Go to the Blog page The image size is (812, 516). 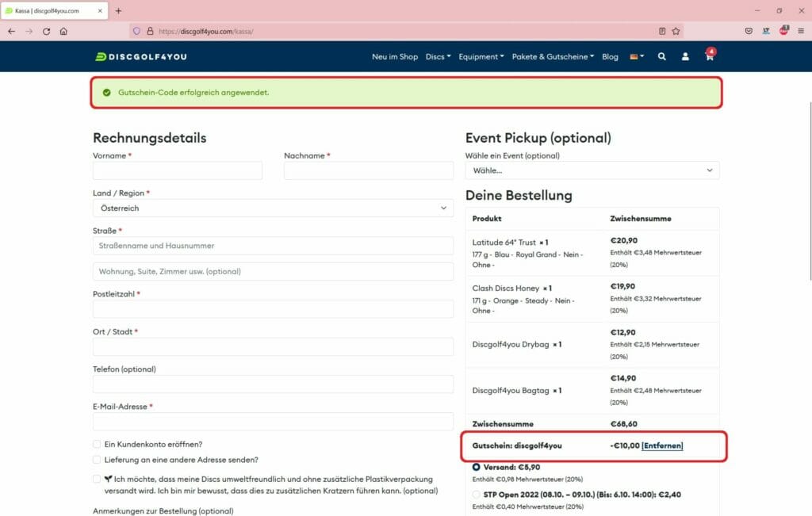click(610, 57)
